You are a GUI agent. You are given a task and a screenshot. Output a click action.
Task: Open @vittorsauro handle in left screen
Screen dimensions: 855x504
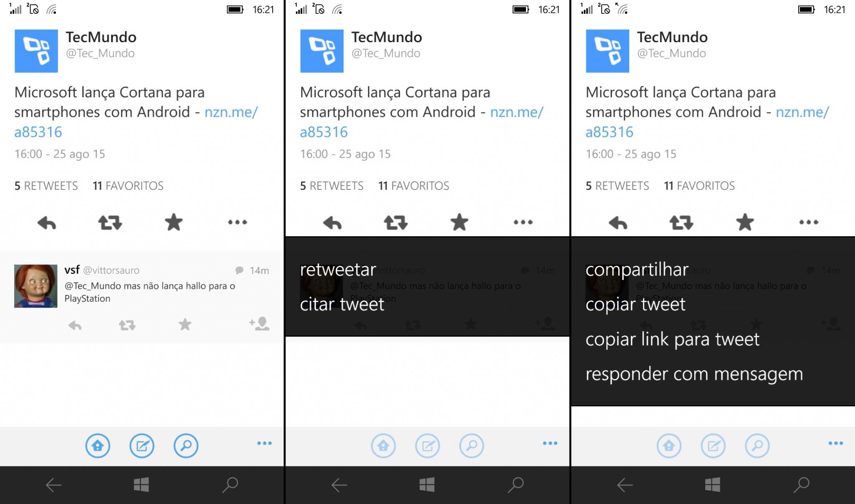(111, 270)
